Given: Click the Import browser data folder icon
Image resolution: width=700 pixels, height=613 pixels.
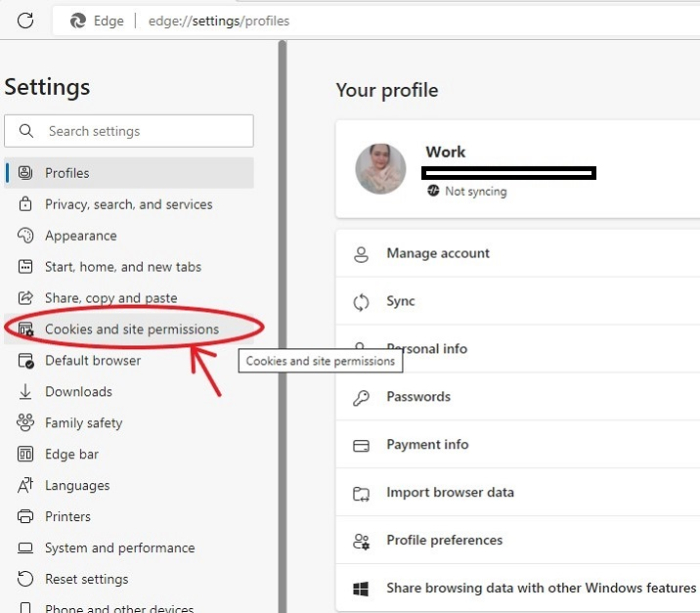Looking at the screenshot, I should tap(361, 494).
